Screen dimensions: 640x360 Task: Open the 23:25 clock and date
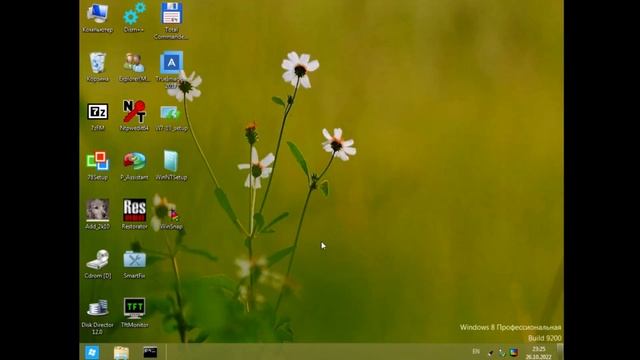pyautogui.click(x=539, y=353)
